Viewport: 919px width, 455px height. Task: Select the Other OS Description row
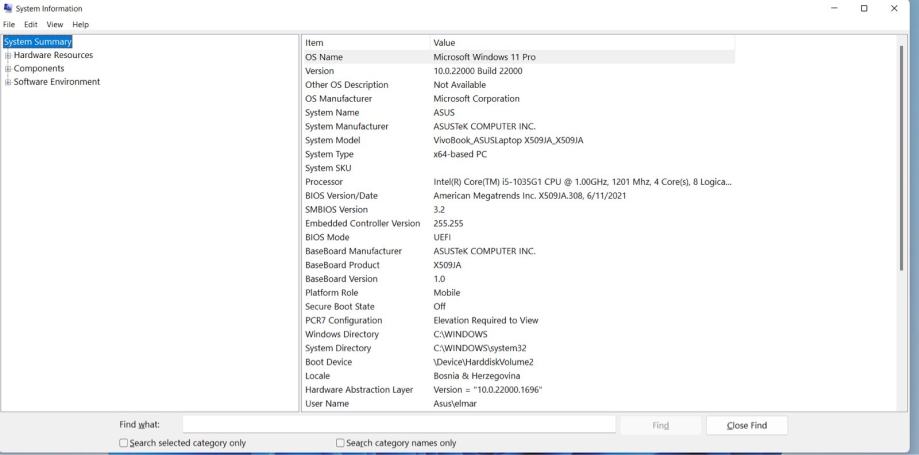click(518, 85)
